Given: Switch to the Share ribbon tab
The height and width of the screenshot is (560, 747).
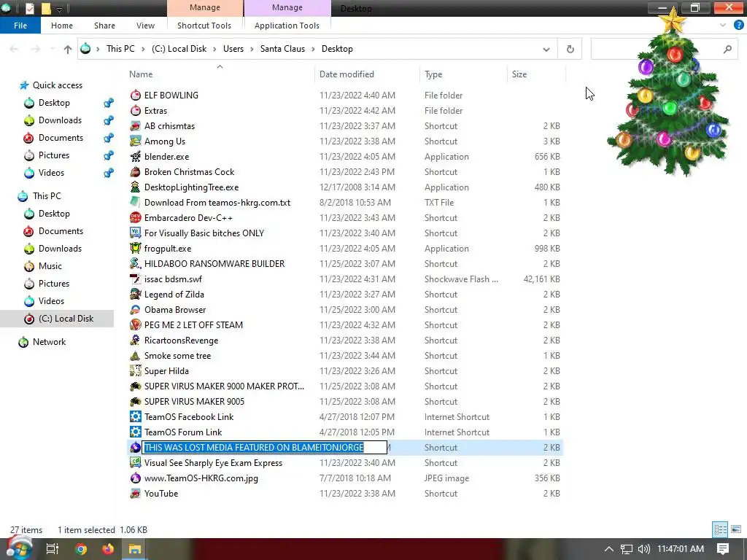Looking at the screenshot, I should [x=104, y=26].
